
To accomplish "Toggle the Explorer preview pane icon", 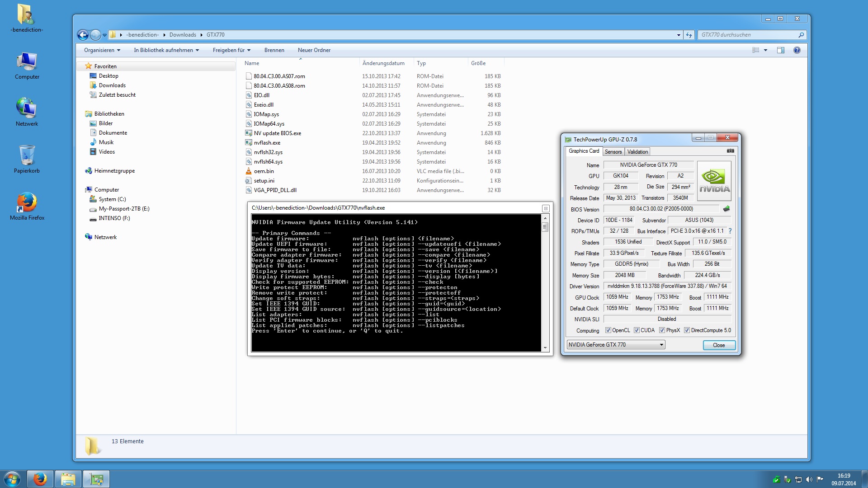I will coord(781,50).
